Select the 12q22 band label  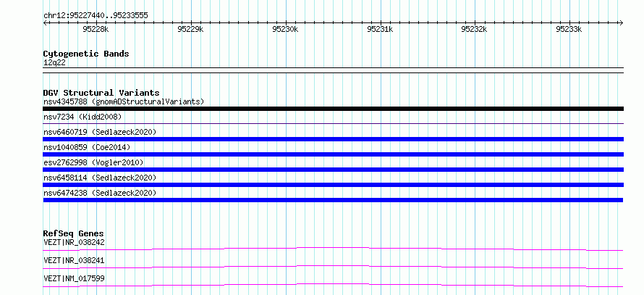pyautogui.click(x=54, y=62)
